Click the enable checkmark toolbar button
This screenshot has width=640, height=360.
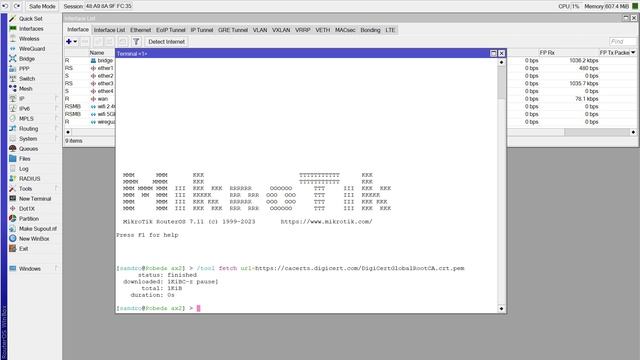(x=98, y=42)
